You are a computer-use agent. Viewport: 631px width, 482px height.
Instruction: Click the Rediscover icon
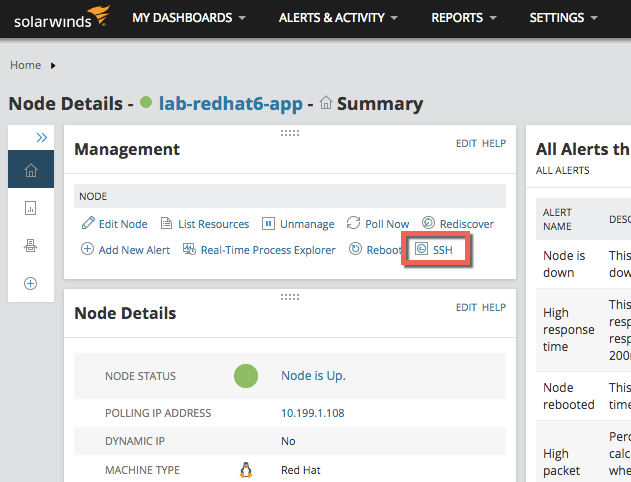[x=428, y=222]
